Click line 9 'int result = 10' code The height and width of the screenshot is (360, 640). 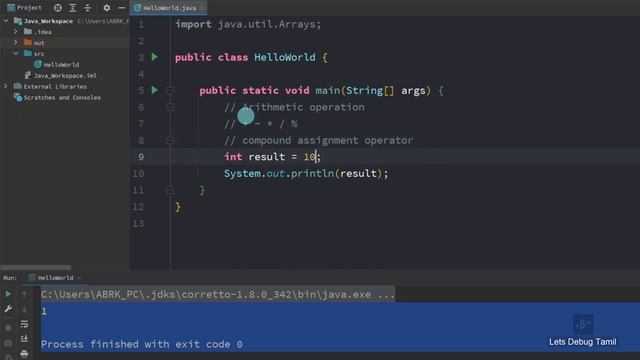[272, 157]
